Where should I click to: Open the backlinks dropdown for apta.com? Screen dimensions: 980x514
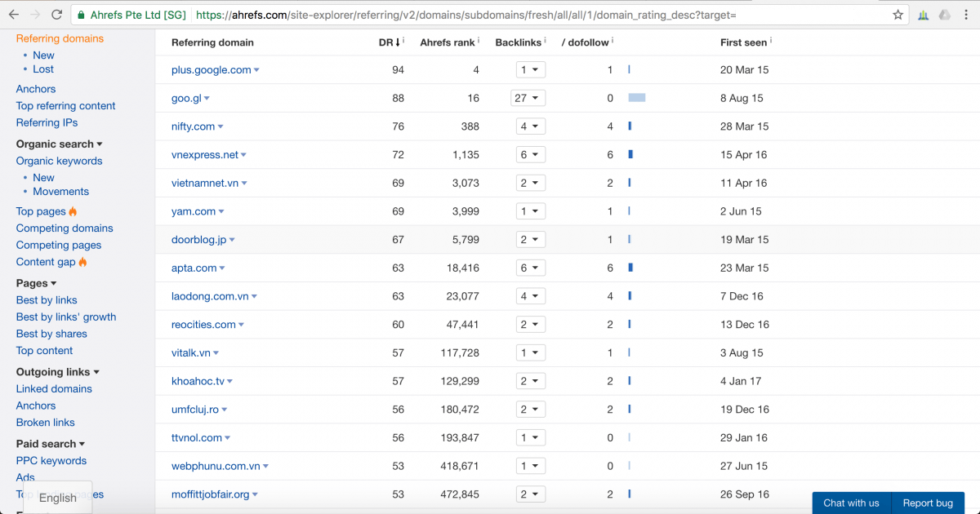(x=531, y=268)
